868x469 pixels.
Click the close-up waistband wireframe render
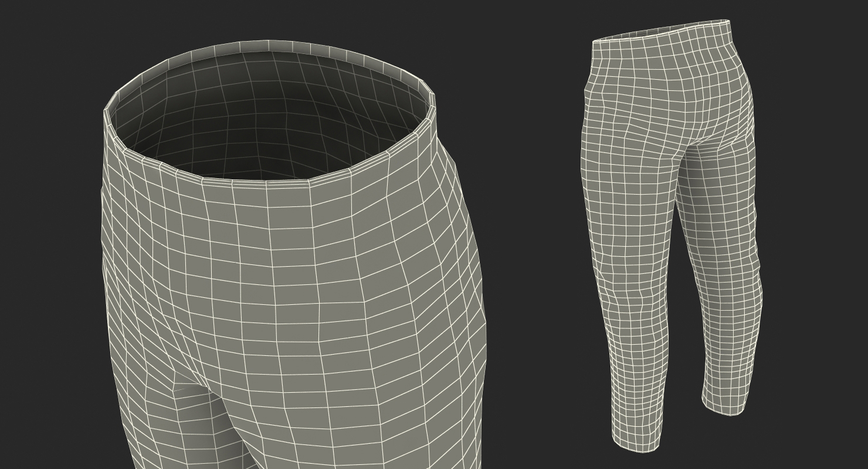click(294, 255)
